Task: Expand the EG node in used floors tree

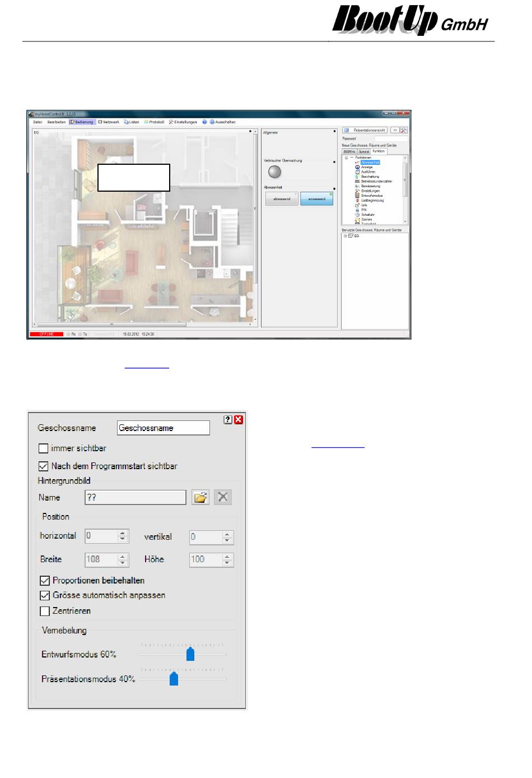Action: [x=346, y=236]
